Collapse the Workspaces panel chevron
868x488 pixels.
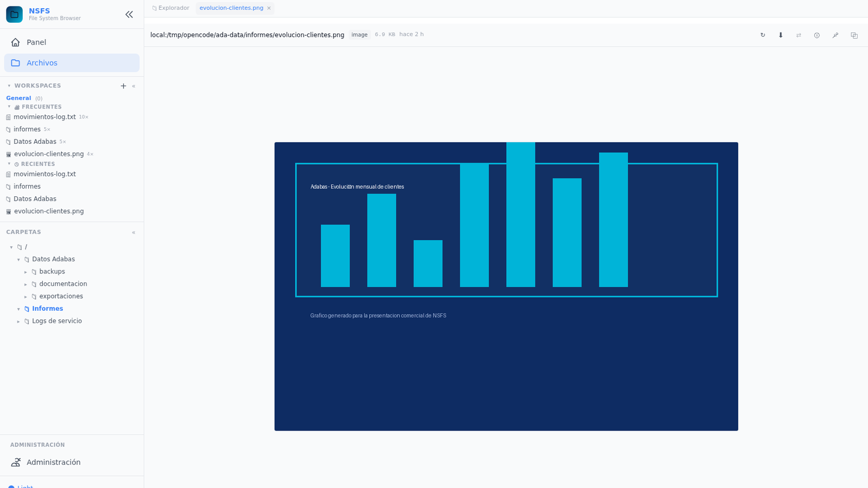[x=133, y=86]
